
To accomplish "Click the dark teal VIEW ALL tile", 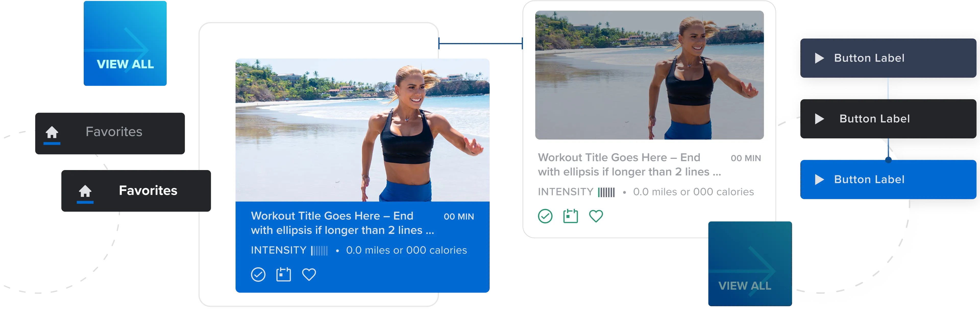I will (750, 264).
